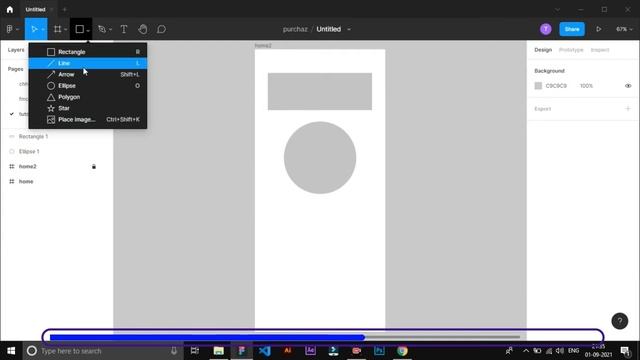Choose Polygon from shape menu
This screenshot has height=360, width=640.
click(x=88, y=97)
